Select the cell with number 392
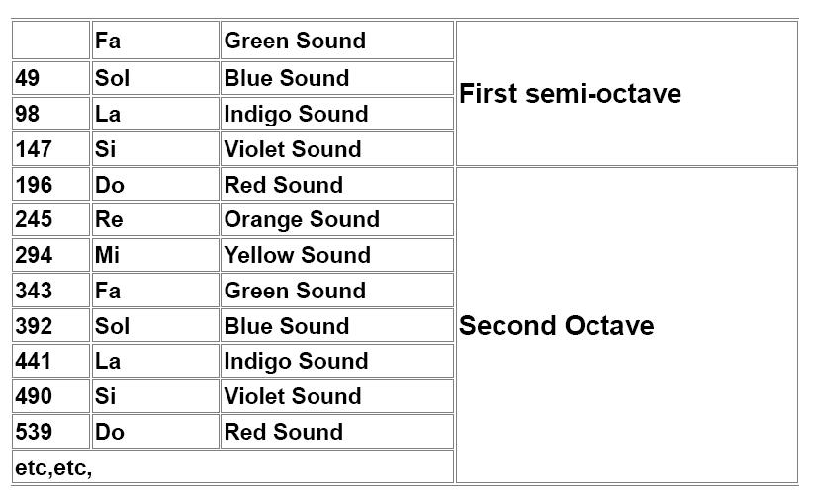The image size is (816, 504). (34, 326)
